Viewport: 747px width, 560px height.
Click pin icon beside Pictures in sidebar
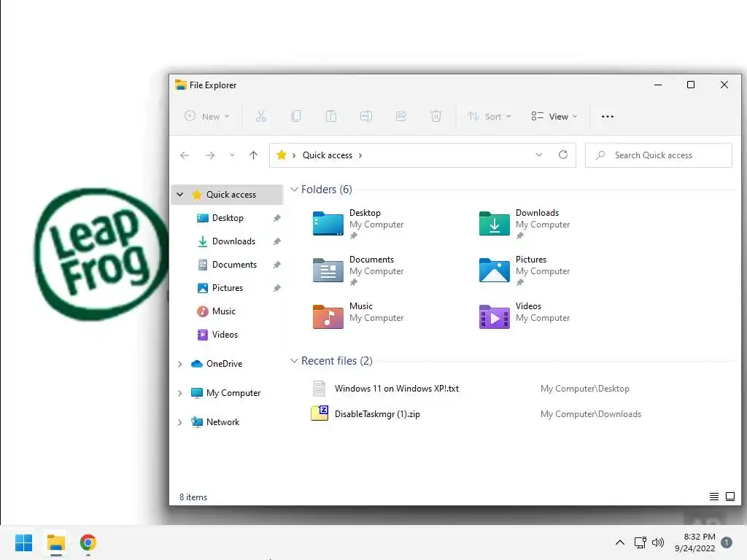276,288
